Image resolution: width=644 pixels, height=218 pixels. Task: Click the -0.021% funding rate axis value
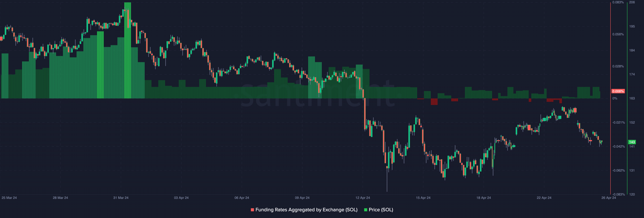click(619, 122)
